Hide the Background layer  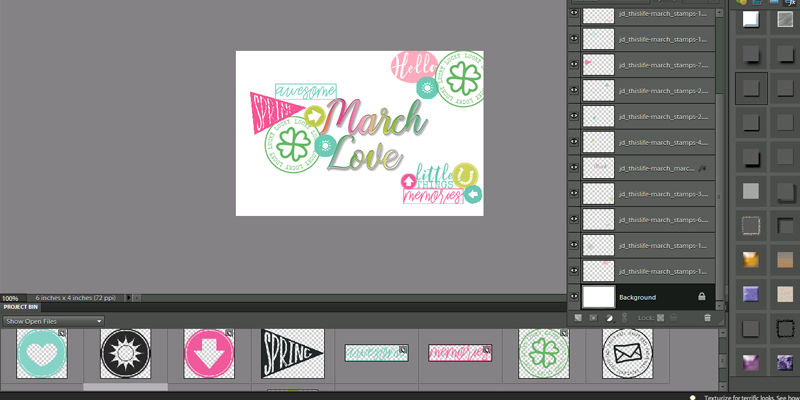point(574,296)
